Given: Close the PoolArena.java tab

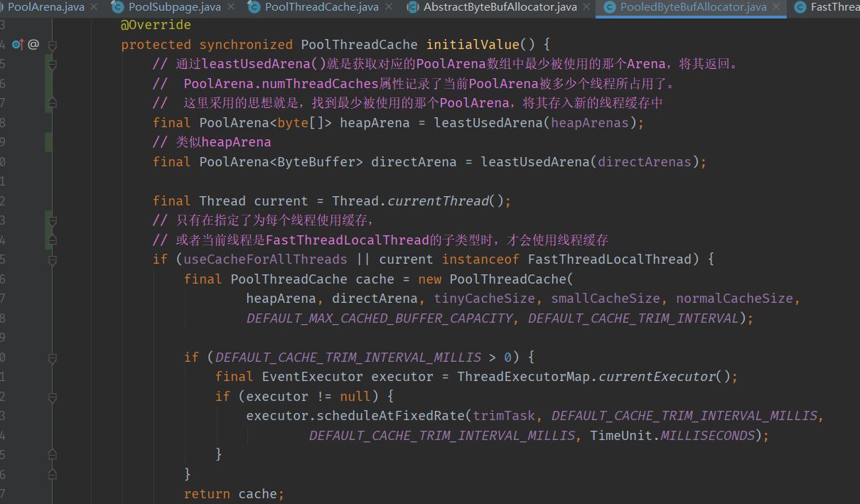Looking at the screenshot, I should click(x=94, y=7).
